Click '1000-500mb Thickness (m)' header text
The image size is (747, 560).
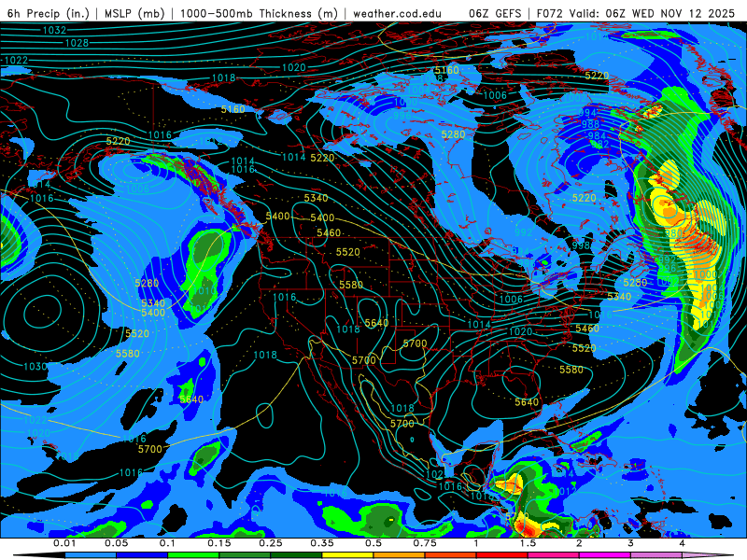(x=260, y=13)
